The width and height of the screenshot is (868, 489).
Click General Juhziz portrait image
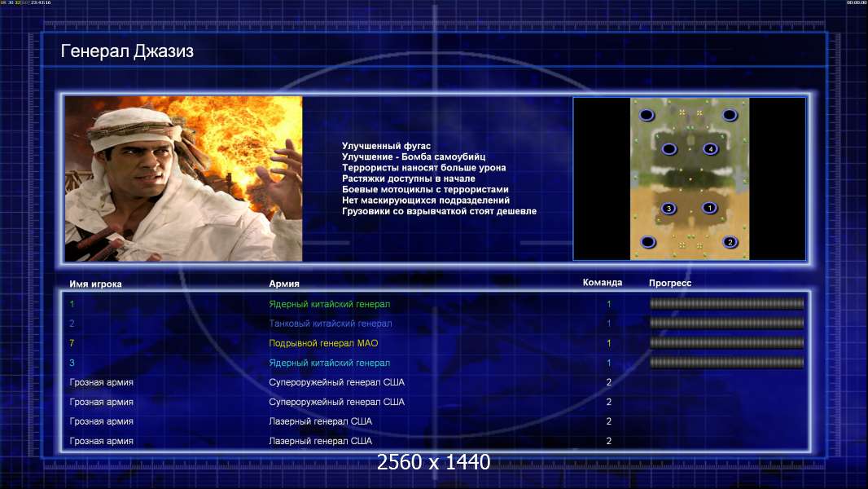184,178
